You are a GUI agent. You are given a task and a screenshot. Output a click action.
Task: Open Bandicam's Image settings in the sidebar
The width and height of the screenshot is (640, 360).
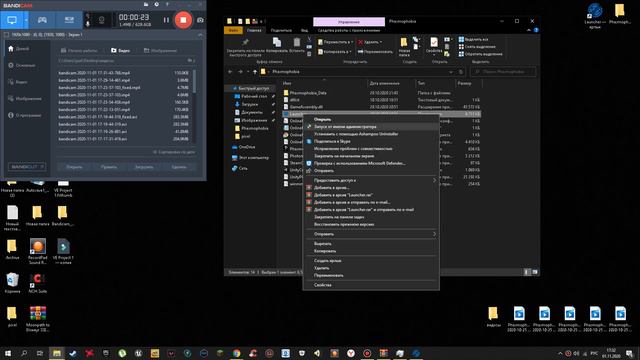[x=25, y=99]
